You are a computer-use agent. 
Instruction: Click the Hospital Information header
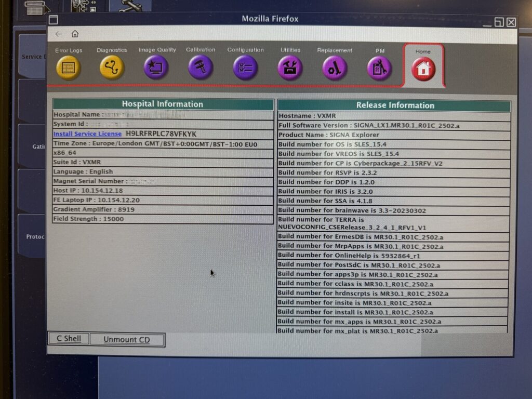163,104
